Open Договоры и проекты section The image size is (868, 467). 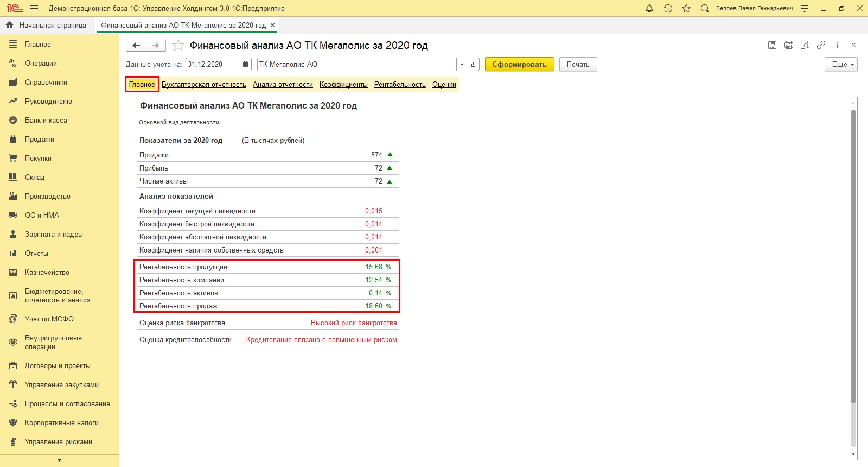coord(60,366)
